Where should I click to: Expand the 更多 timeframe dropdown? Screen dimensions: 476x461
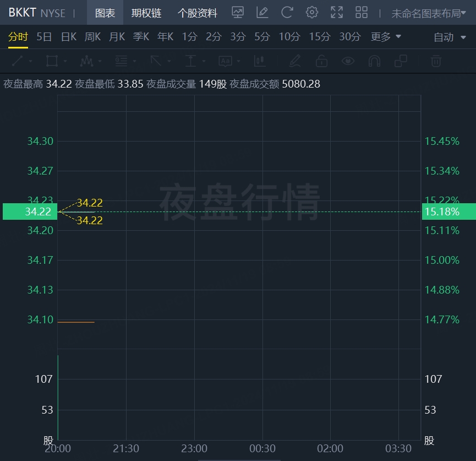pyautogui.click(x=386, y=37)
